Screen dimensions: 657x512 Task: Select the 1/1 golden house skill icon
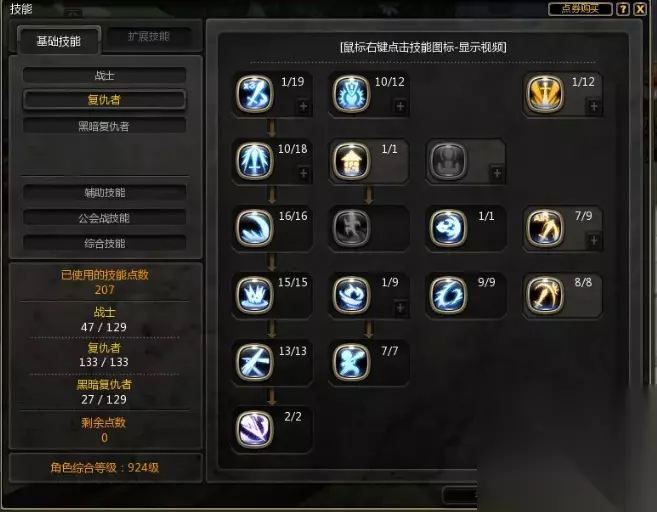click(352, 161)
